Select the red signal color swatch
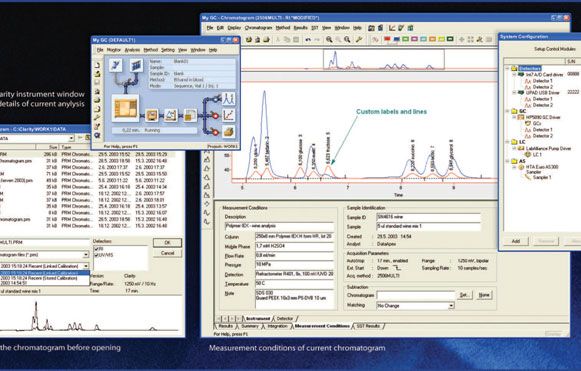Viewport: 581px width, 371px height. pyautogui.click(x=388, y=39)
